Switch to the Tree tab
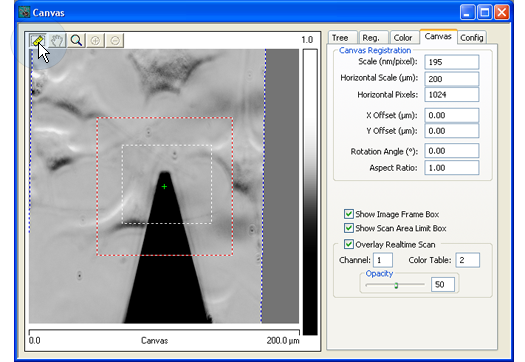The width and height of the screenshot is (525, 362). [343, 38]
